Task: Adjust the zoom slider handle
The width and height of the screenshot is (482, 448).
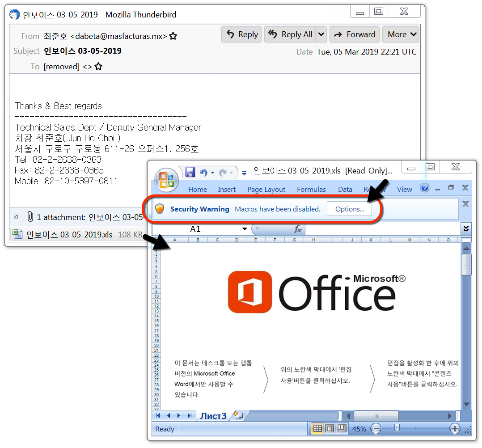Action: (397, 428)
